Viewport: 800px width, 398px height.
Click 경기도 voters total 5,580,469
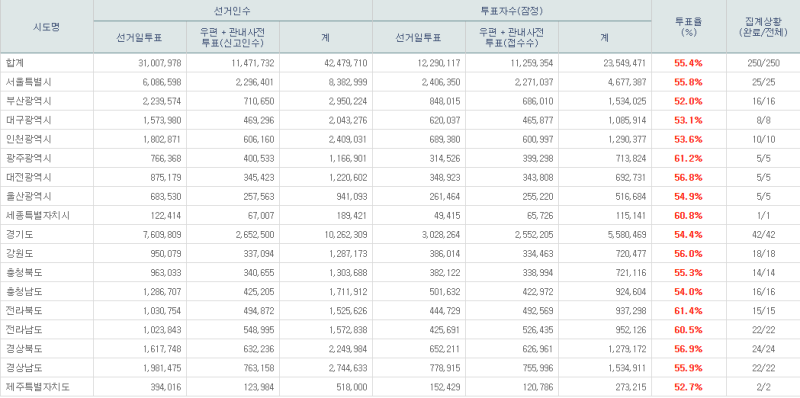[x=627, y=235]
